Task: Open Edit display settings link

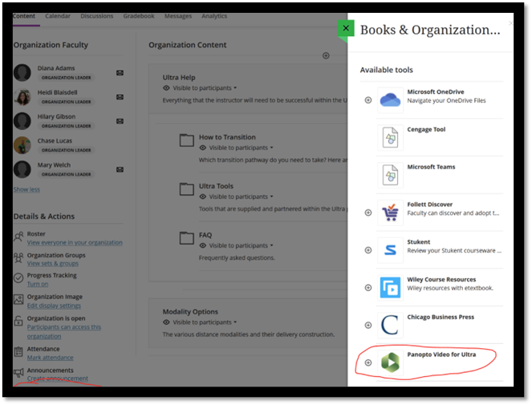Action: point(54,306)
